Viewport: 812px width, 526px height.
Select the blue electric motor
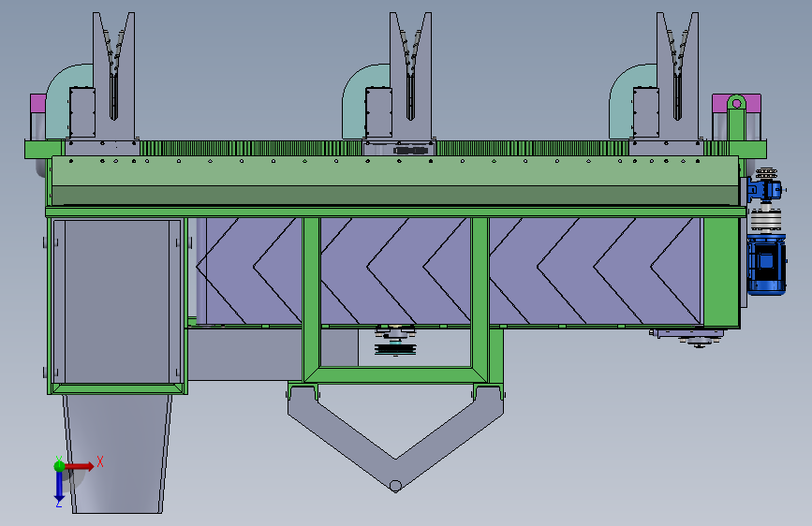(766, 264)
